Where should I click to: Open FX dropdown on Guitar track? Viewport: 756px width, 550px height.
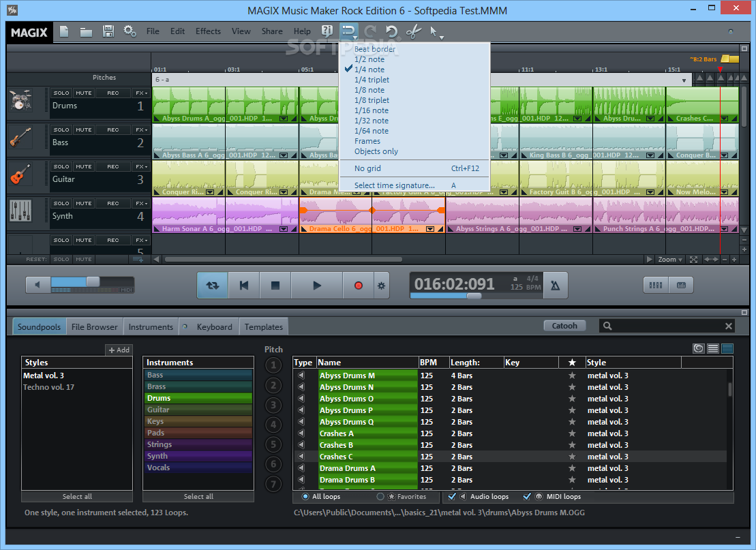pos(141,166)
